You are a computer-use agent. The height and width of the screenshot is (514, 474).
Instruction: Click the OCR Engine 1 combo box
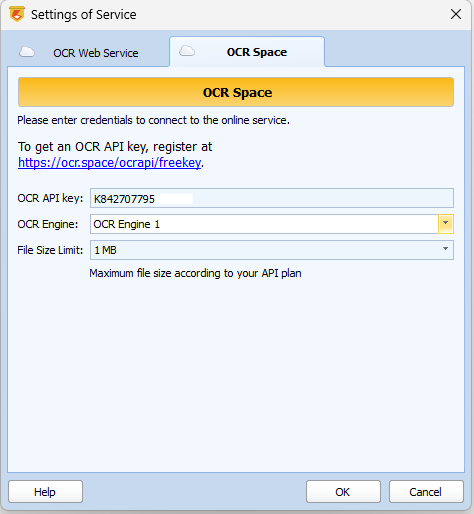pos(272,224)
